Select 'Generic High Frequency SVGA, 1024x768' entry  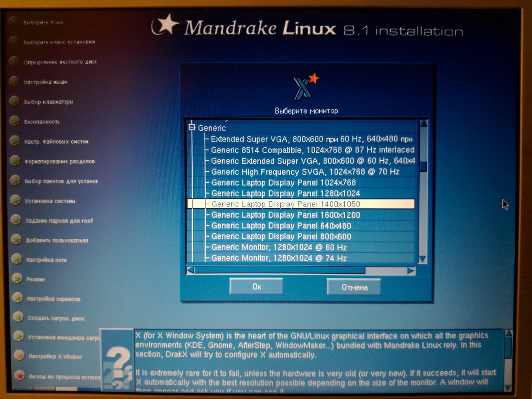(x=305, y=172)
